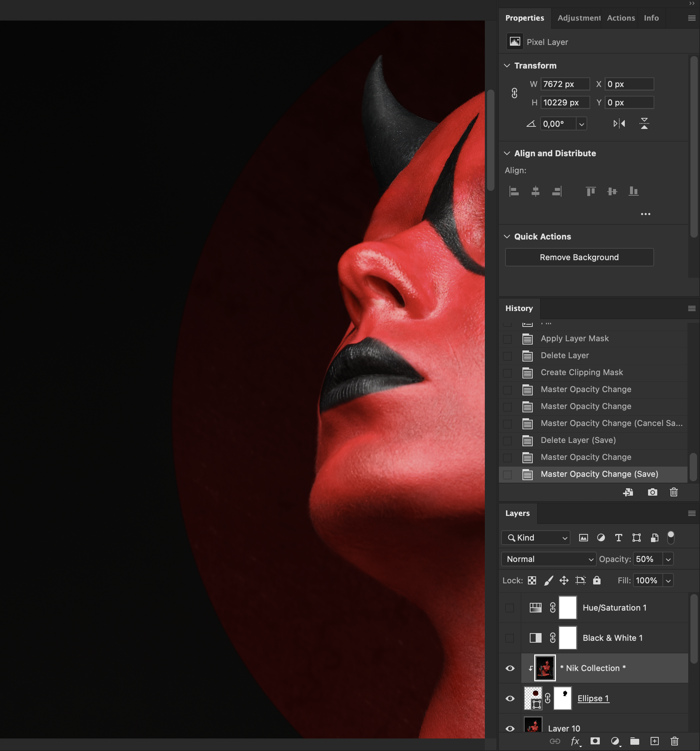Screen dimensions: 700x751
Task: Show more align options ellipsis
Action: pyautogui.click(x=645, y=214)
